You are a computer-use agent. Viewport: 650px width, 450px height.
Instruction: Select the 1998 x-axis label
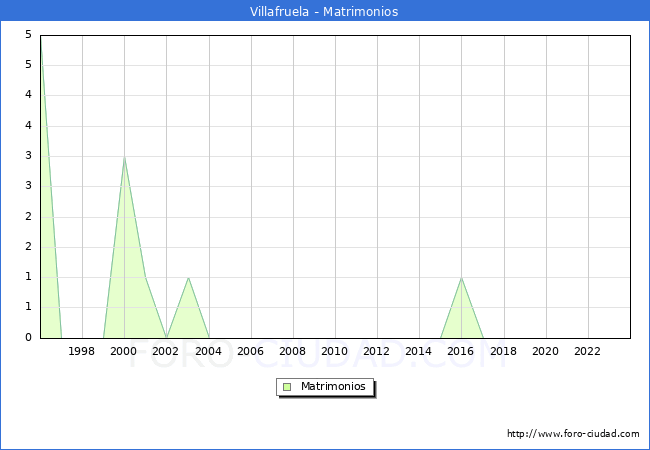tap(82, 352)
